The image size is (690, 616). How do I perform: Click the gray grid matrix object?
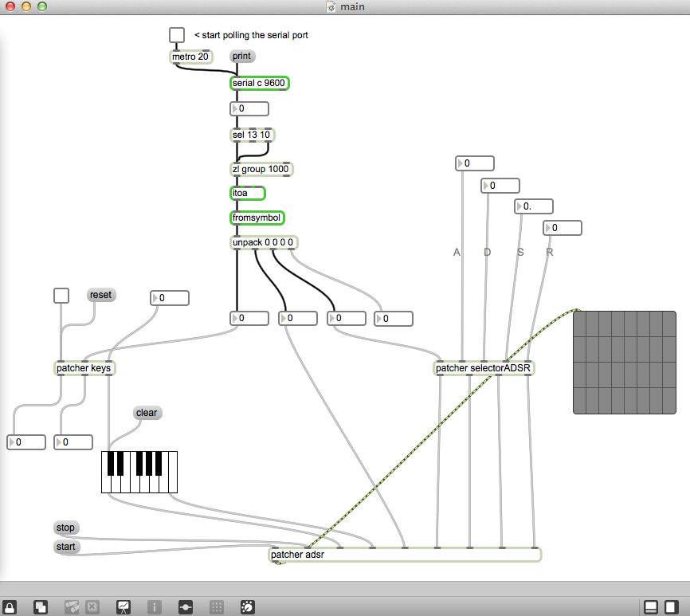(x=625, y=363)
